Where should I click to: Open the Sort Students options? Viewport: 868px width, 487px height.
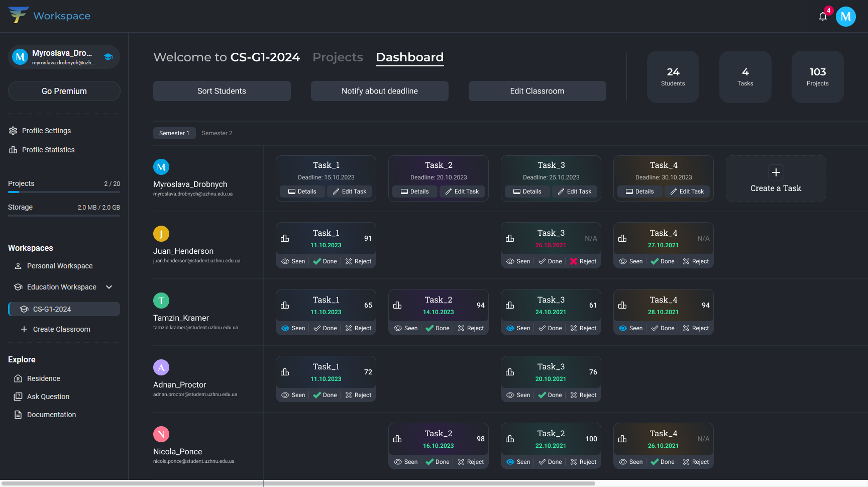pyautogui.click(x=222, y=91)
